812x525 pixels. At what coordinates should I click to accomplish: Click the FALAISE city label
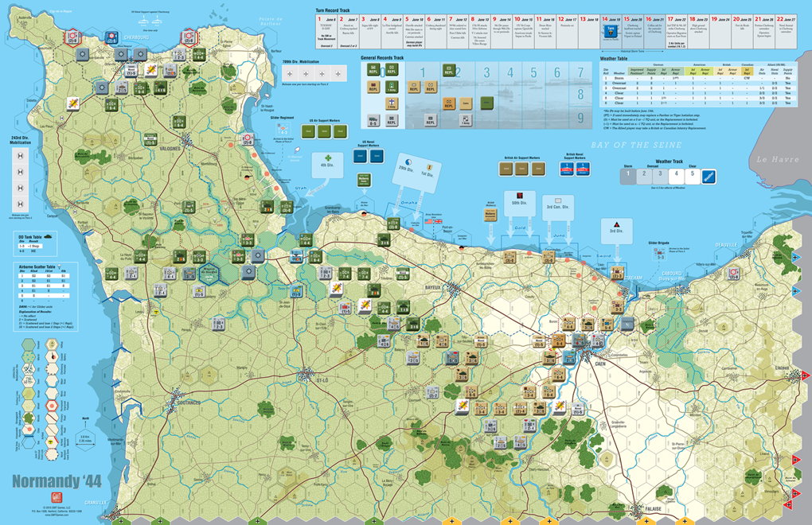tap(654, 509)
